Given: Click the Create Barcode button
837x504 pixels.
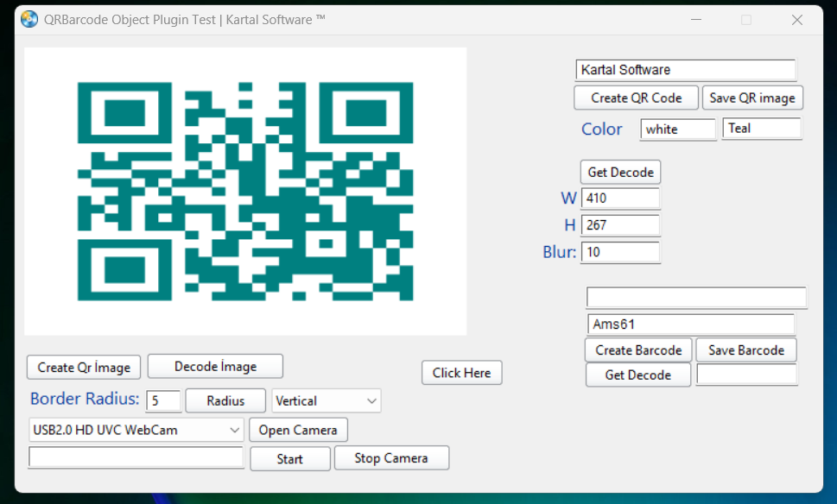Looking at the screenshot, I should [x=638, y=350].
